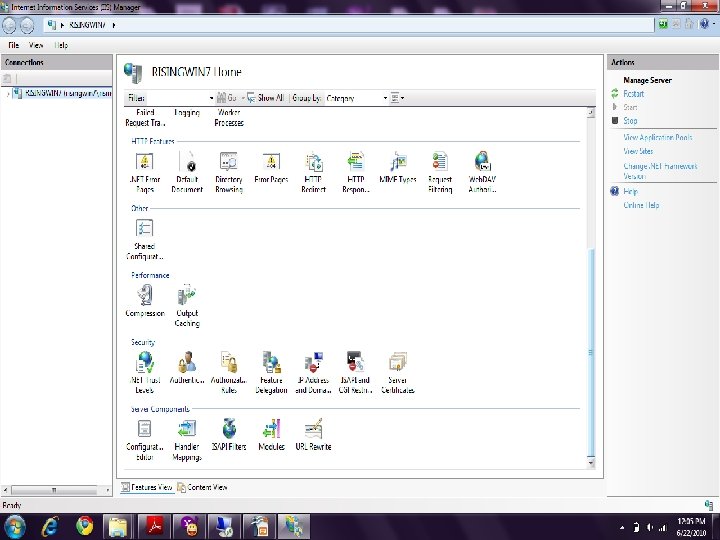Image resolution: width=720 pixels, height=540 pixels.
Task: Open Internet Explorer from taskbar
Action: [x=50, y=526]
